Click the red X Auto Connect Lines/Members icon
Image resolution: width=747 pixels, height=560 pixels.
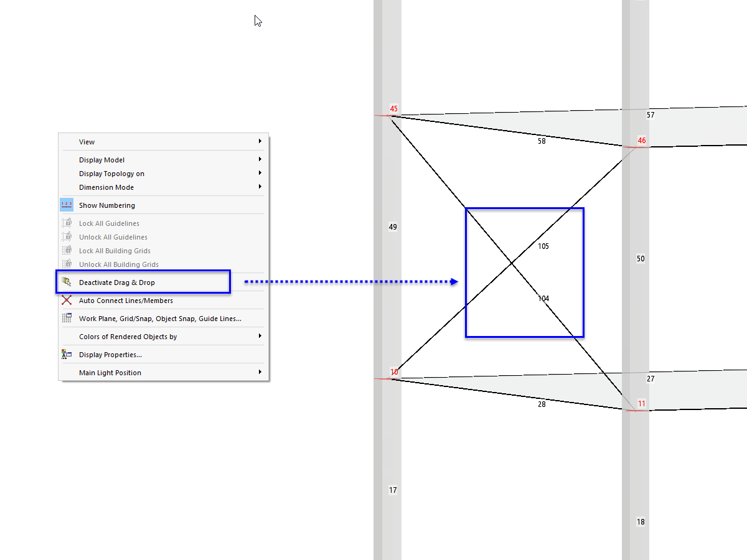[x=66, y=300]
